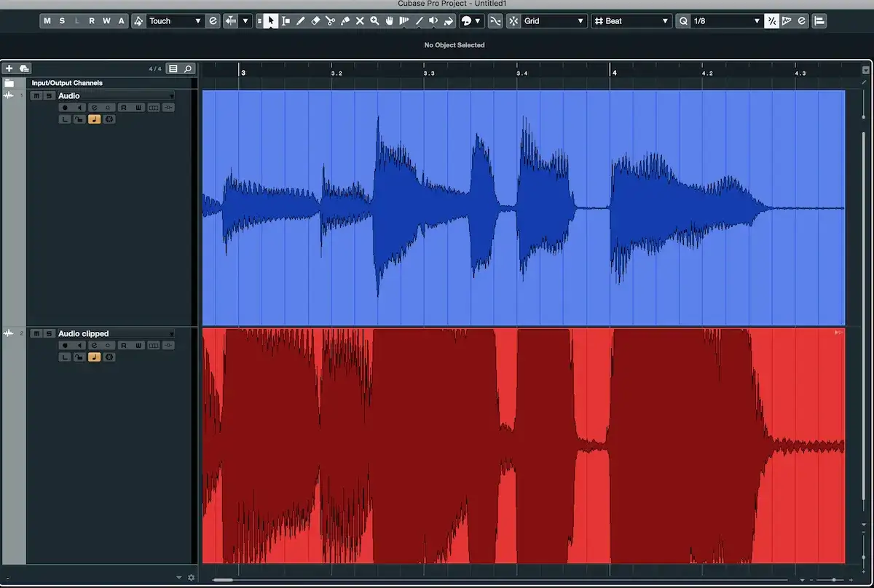This screenshot has height=588, width=874.
Task: Select the Zoom magnifier tool
Action: [x=374, y=21]
